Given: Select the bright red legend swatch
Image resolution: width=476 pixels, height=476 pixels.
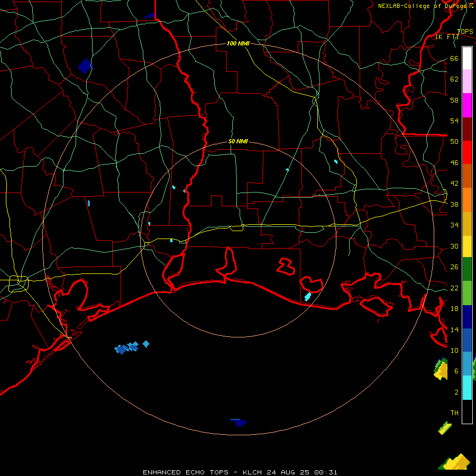Looking at the screenshot, I should pos(467,152).
